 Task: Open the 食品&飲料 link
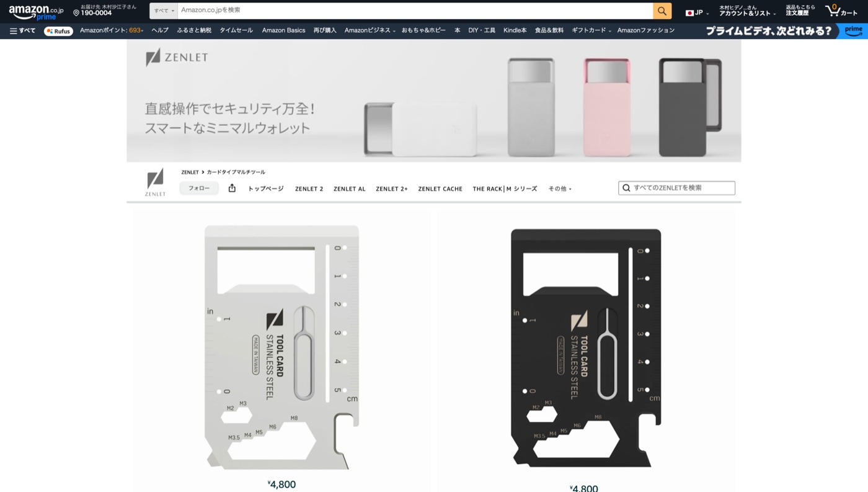(x=549, y=30)
